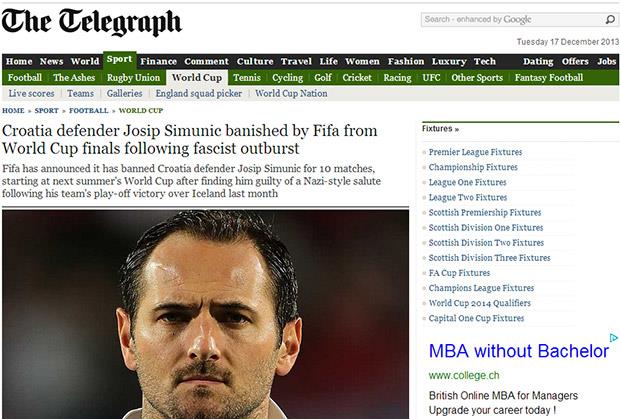Image resolution: width=620 pixels, height=419 pixels.
Task: Go to the Football section
Action: point(25,77)
